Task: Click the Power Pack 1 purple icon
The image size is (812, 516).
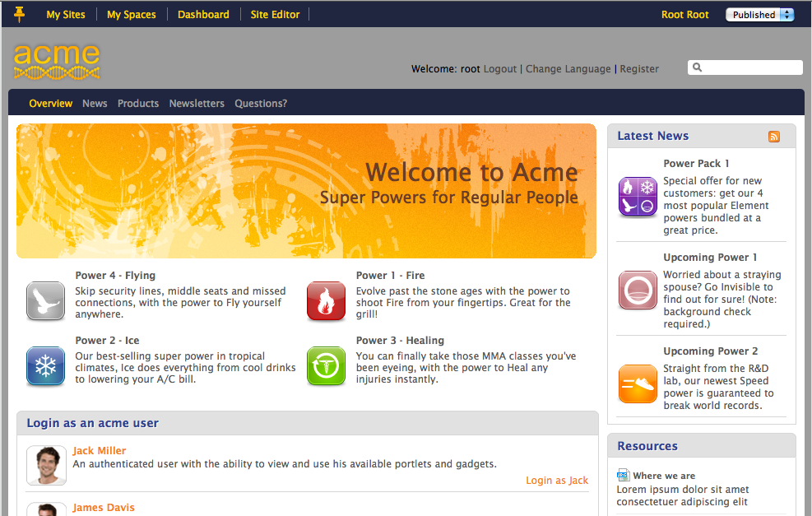Action: point(638,197)
